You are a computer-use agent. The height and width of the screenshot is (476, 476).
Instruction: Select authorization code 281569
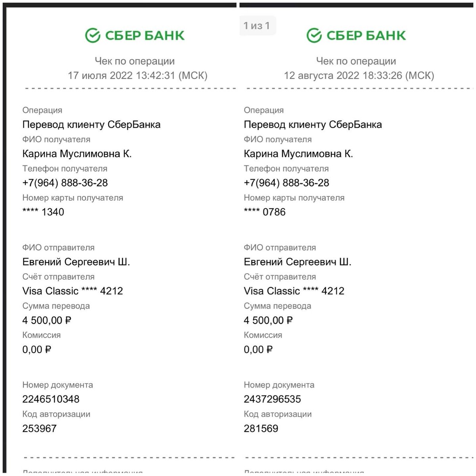pos(261,428)
